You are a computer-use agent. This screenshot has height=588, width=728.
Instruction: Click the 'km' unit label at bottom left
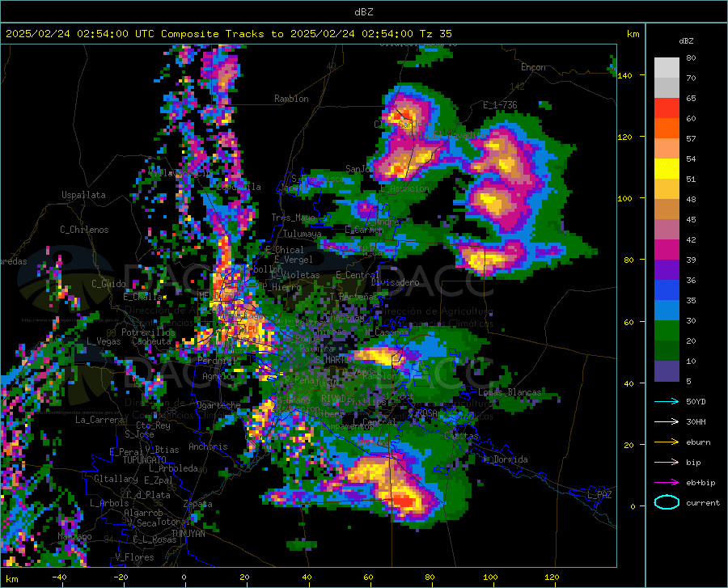tap(11, 579)
